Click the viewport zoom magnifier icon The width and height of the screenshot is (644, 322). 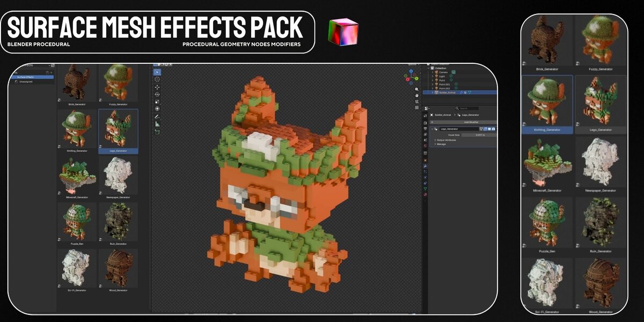416,89
